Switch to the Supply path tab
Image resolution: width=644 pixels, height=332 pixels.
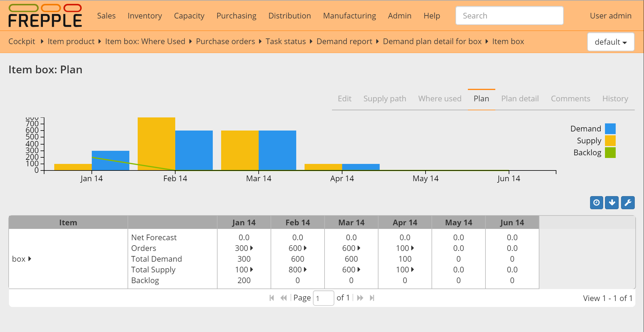[x=384, y=99]
